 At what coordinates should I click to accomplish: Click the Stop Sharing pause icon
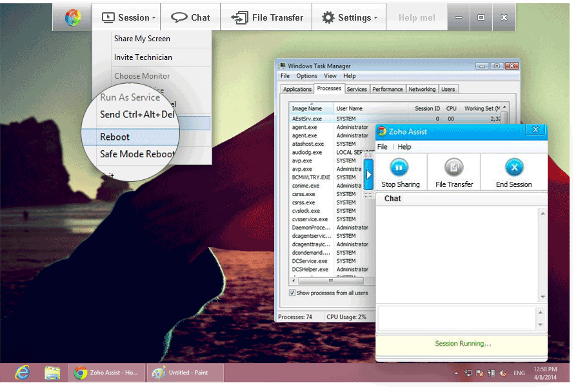(x=400, y=168)
